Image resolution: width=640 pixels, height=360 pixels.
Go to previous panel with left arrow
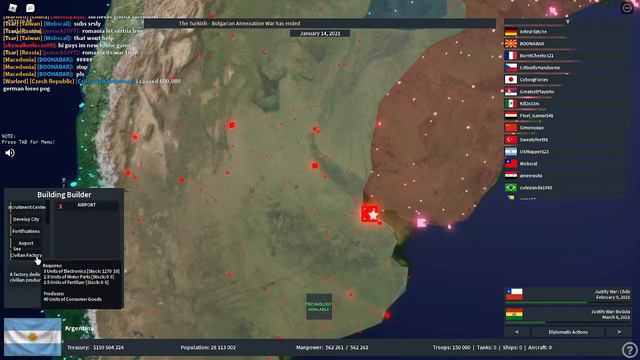(517, 332)
